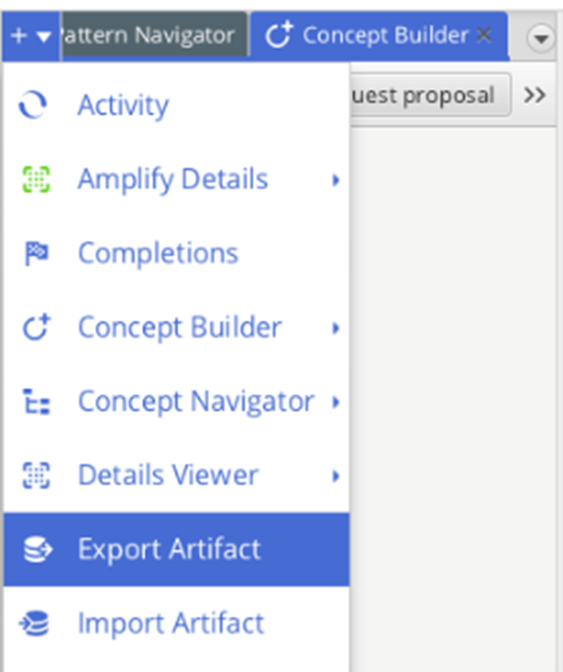Open the plus add-tab dropdown
The height and width of the screenshot is (672, 563).
31,36
